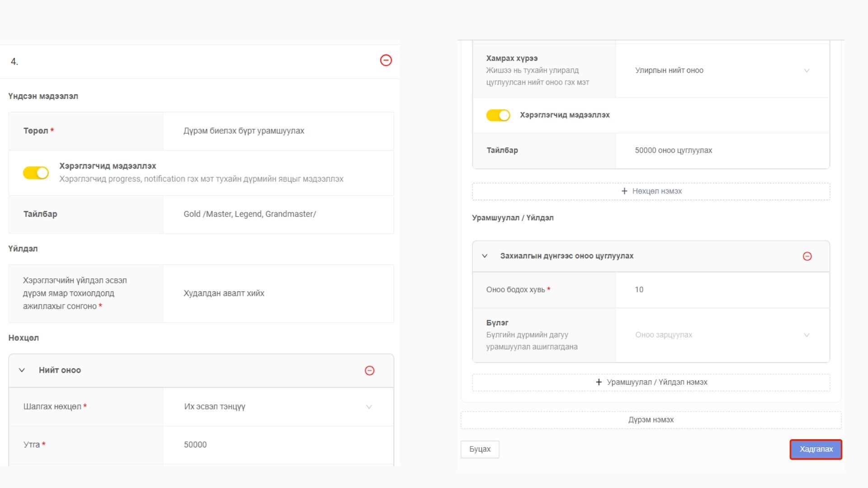Toggle left Хэрэглэгчид мэдээллэх switch
Image resolution: width=868 pixels, height=488 pixels.
(36, 173)
